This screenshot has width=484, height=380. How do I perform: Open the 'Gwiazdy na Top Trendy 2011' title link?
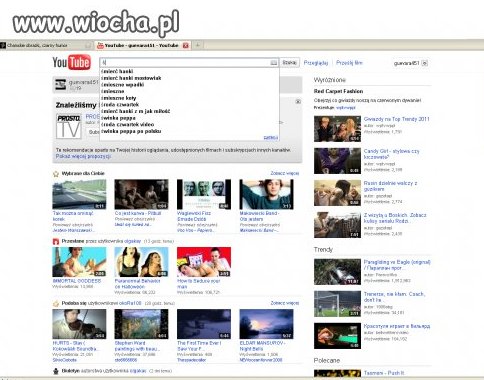[397, 119]
